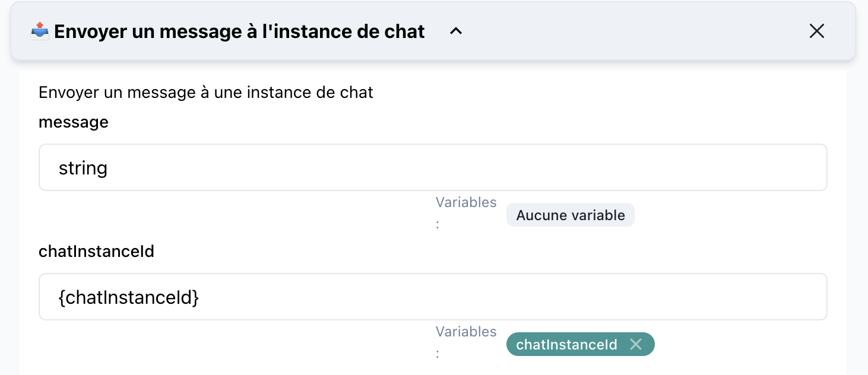Click the Aucune variable chip

click(570, 215)
